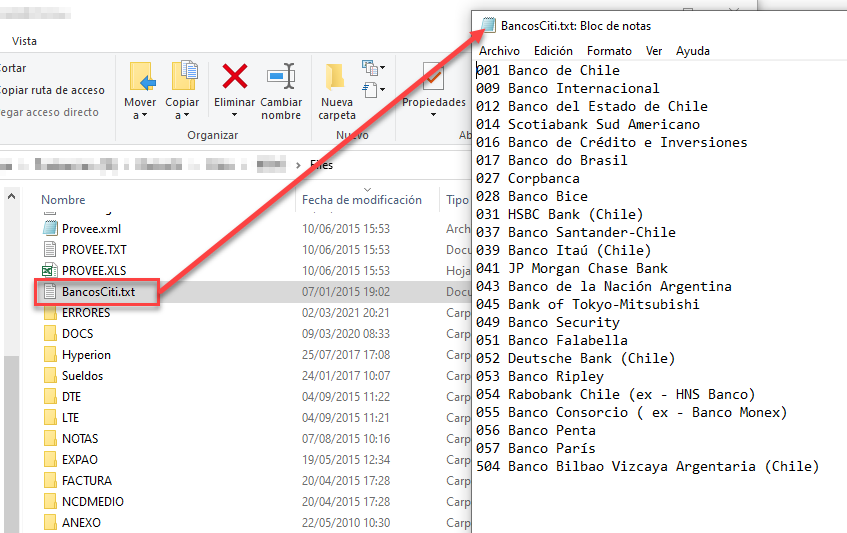The image size is (847, 533).
Task: Click the PROVEE.TXT document icon
Action: (50, 249)
